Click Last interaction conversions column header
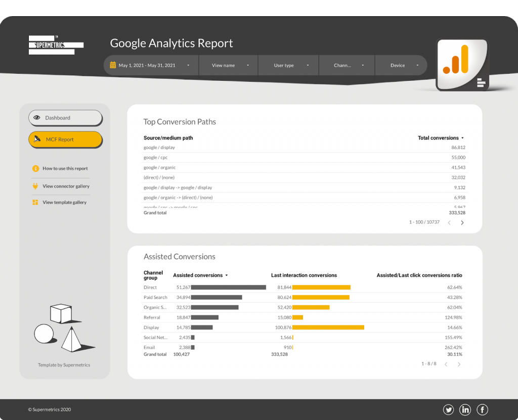The image size is (518, 420). tap(304, 275)
